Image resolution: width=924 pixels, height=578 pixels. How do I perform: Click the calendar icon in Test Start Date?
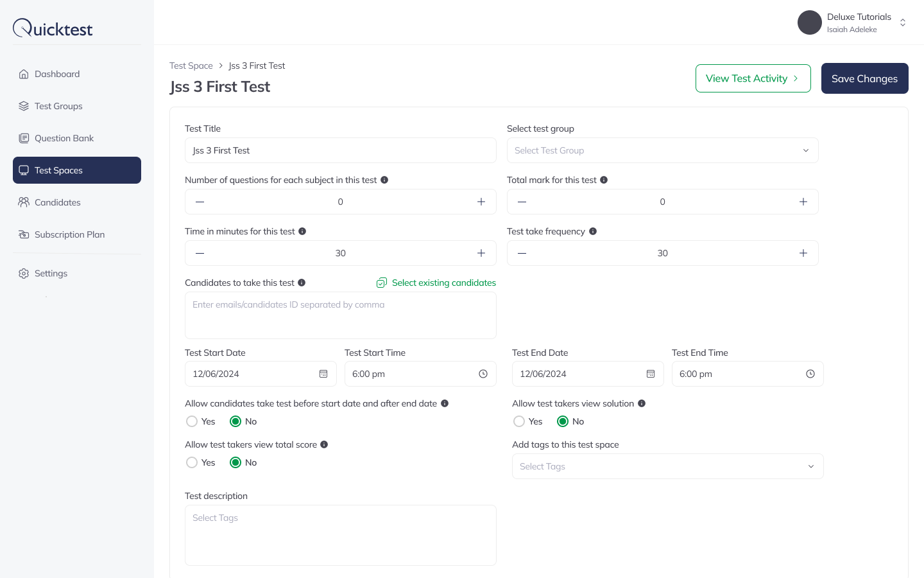point(323,374)
